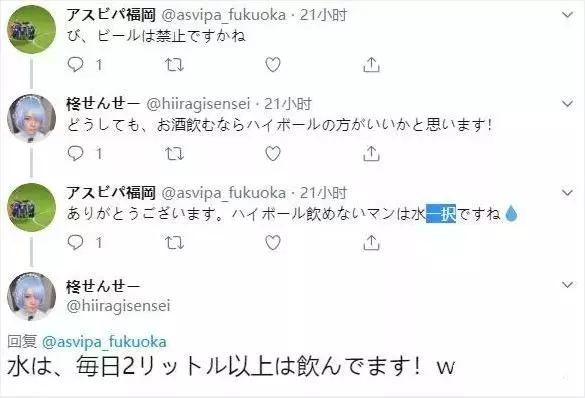The image size is (585, 398).
Task: Expand options chevron on the bottom tweet
Action: pos(567,285)
